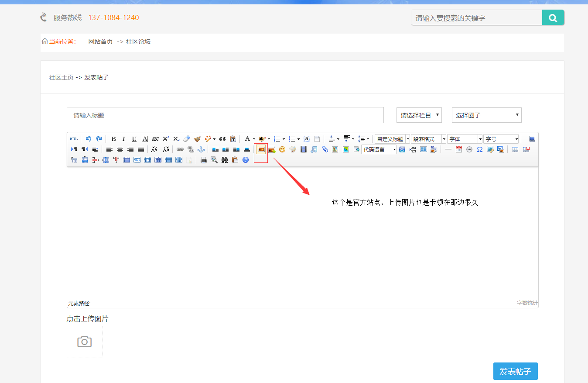
Task: Toggle HTML source code mode
Action: coord(74,139)
